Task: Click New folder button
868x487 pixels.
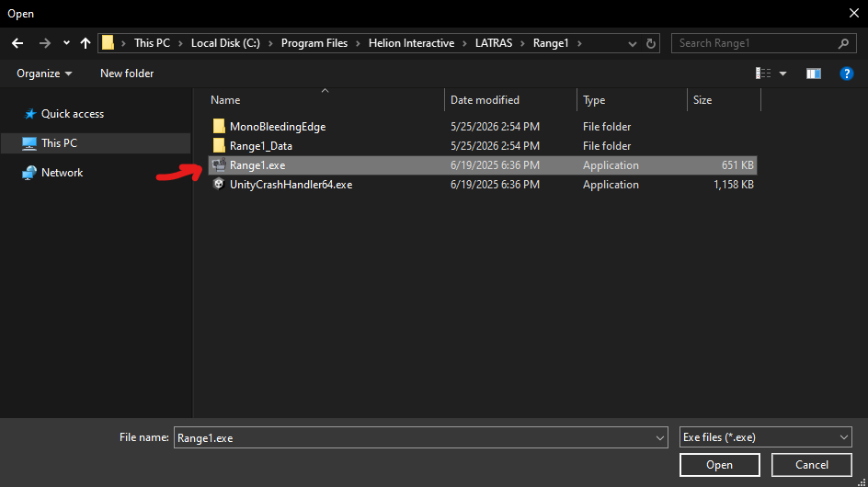Action: (127, 74)
